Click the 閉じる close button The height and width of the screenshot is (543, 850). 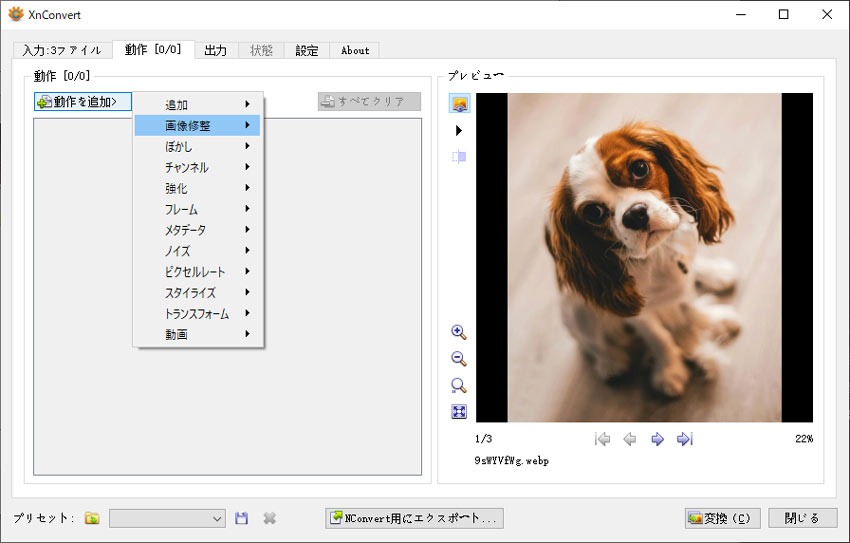[803, 518]
